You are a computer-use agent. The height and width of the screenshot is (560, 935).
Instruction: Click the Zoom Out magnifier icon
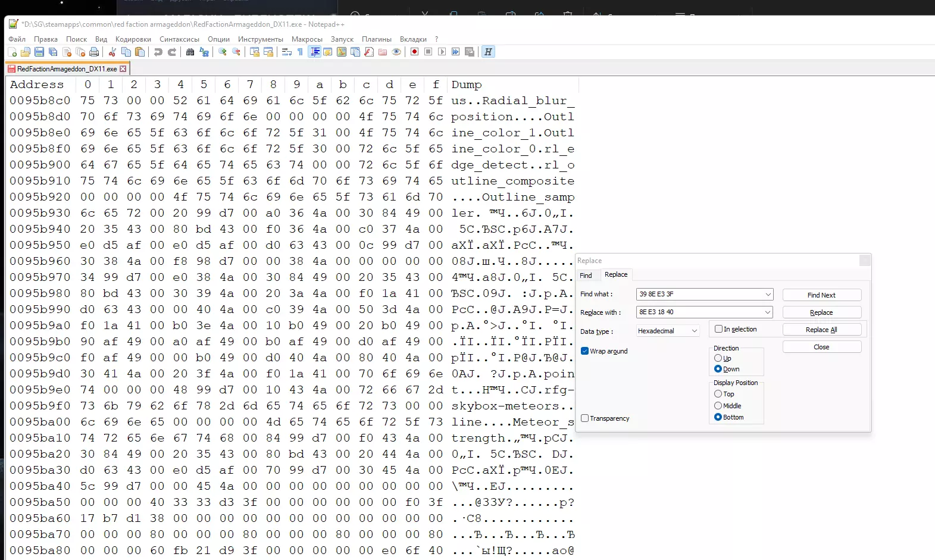pos(236,52)
